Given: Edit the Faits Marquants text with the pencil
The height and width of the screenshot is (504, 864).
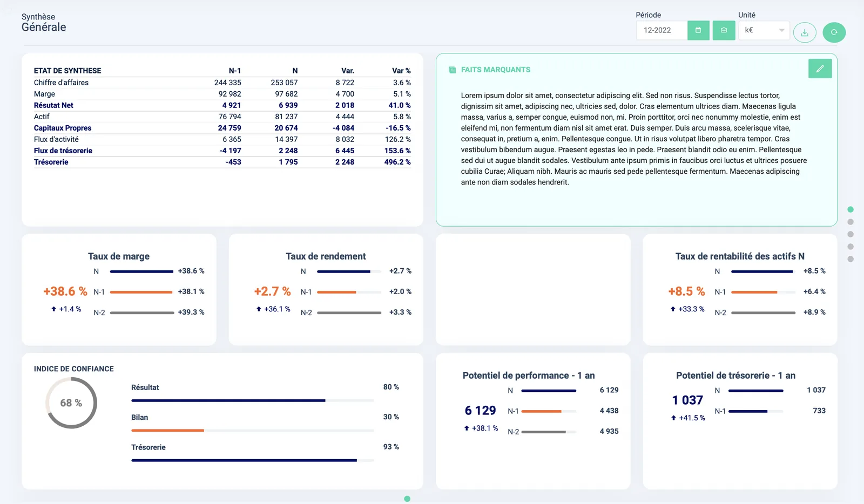Looking at the screenshot, I should point(820,69).
